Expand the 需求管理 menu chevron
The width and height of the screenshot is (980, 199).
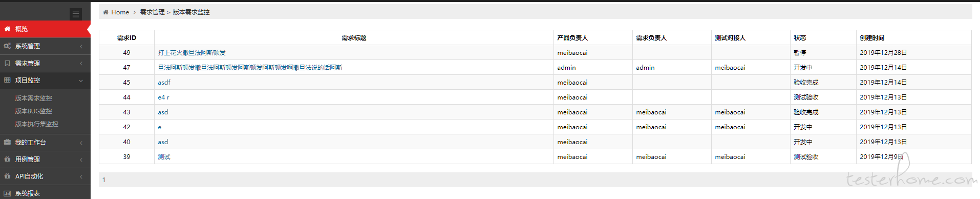pyautogui.click(x=81, y=64)
